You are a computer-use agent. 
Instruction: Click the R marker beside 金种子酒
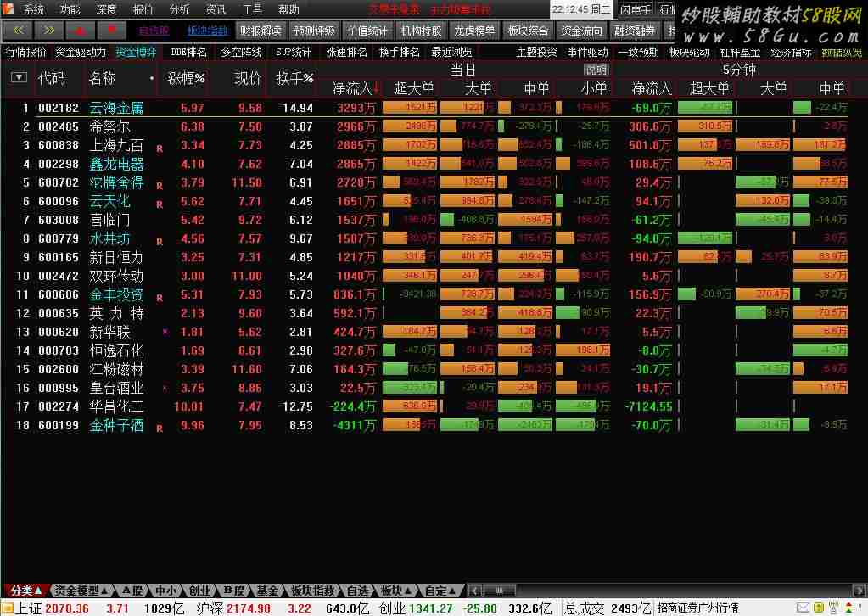tap(160, 428)
